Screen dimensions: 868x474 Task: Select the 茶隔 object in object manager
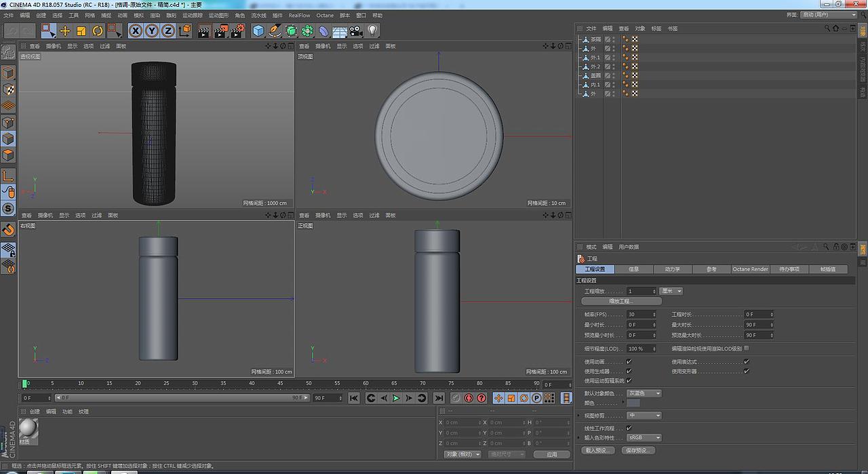click(596, 39)
